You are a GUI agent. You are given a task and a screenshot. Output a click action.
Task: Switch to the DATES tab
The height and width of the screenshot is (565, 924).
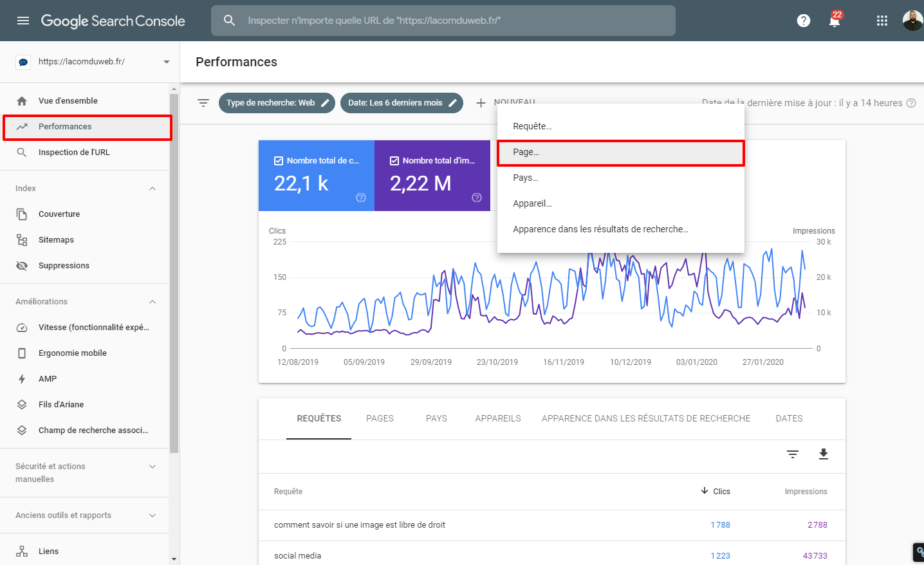pyautogui.click(x=789, y=418)
